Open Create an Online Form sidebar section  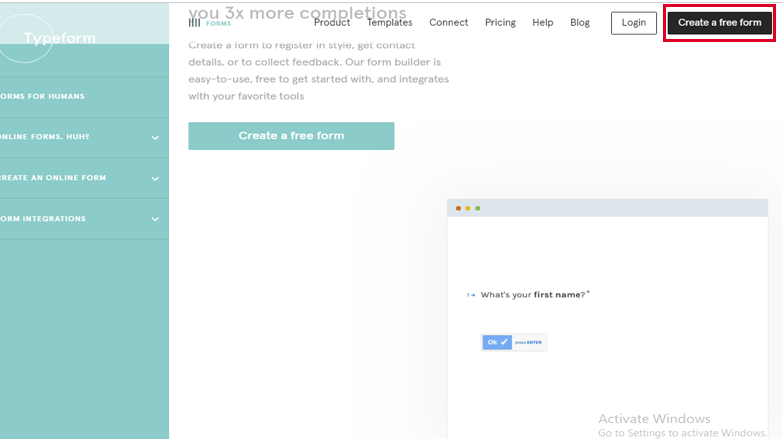(84, 178)
